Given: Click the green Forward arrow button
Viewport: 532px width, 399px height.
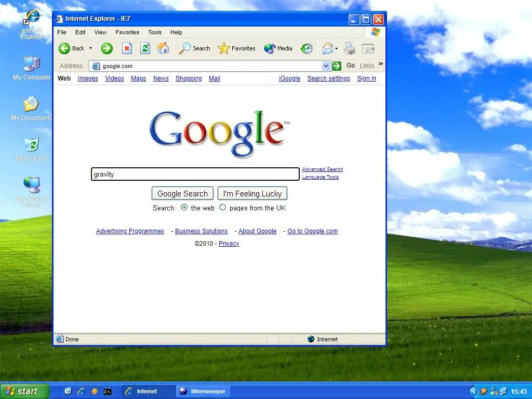Looking at the screenshot, I should coord(107,48).
